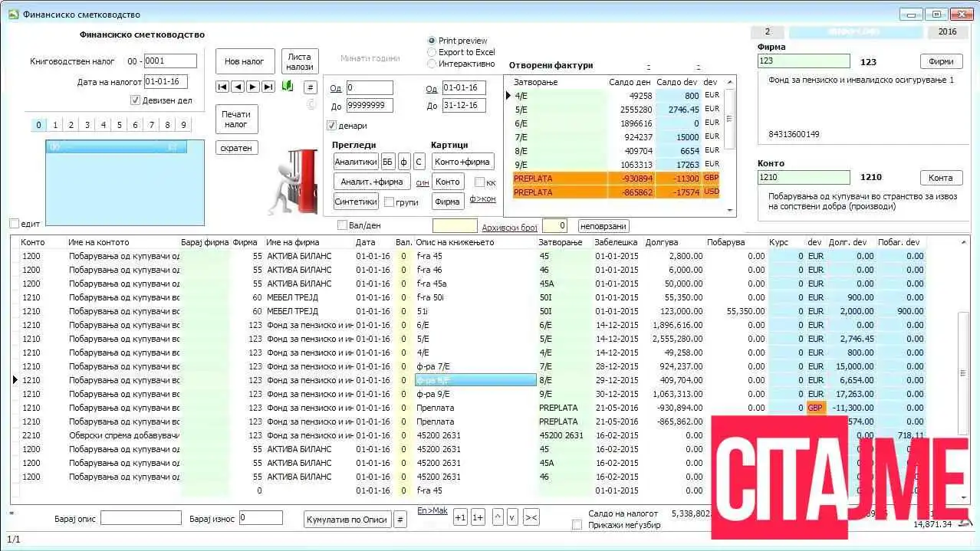Click the ББ report button
Viewport: 980px width, 551px height.
click(x=388, y=161)
